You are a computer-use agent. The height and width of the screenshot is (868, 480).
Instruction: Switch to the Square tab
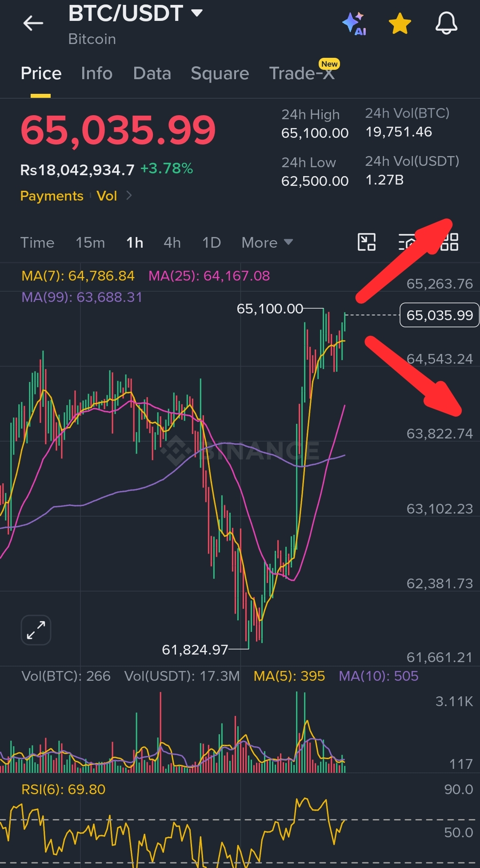point(220,74)
